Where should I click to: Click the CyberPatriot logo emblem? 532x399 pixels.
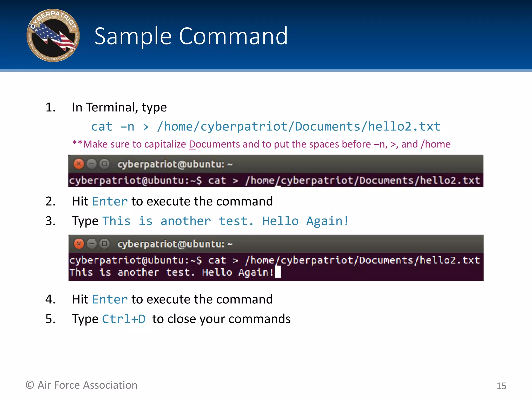[x=53, y=36]
